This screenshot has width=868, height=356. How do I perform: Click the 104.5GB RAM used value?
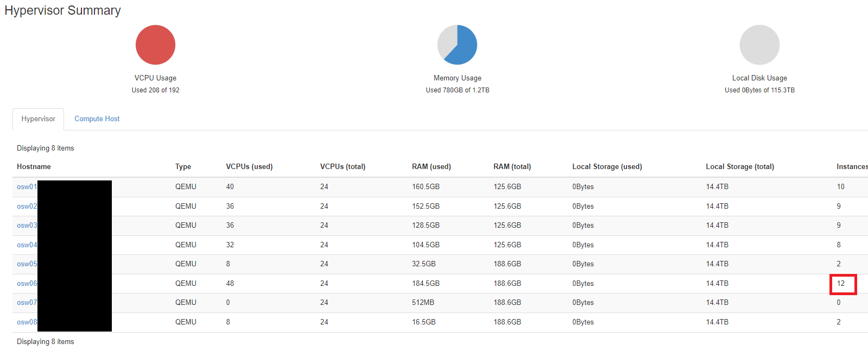(426, 245)
